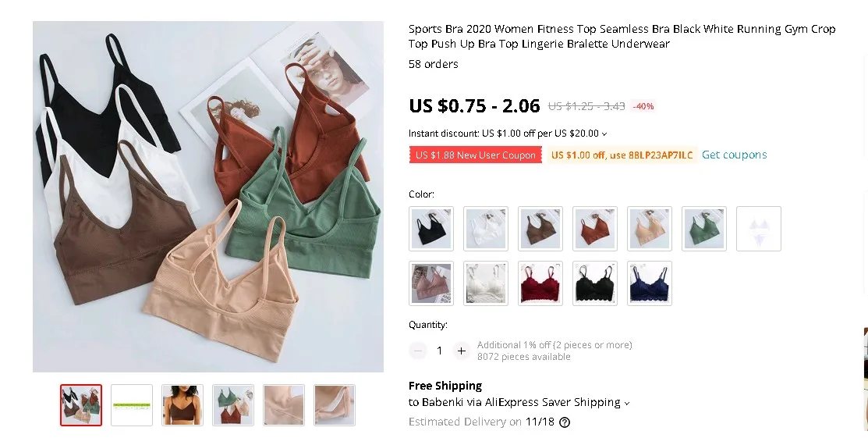The width and height of the screenshot is (868, 438).
Task: Open the AliExpress Saver Shipping options chevron
Action: click(627, 403)
